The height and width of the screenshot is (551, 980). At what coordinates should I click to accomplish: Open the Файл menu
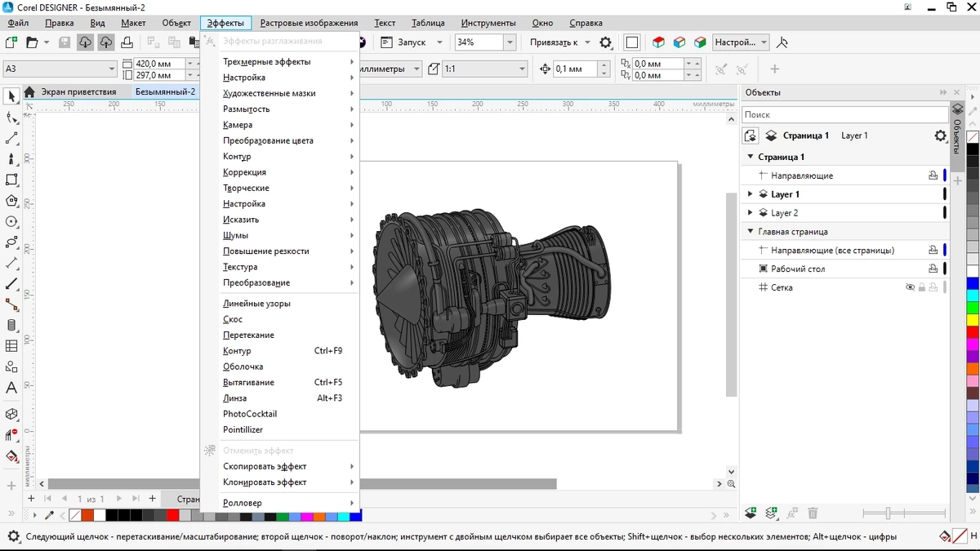[18, 23]
